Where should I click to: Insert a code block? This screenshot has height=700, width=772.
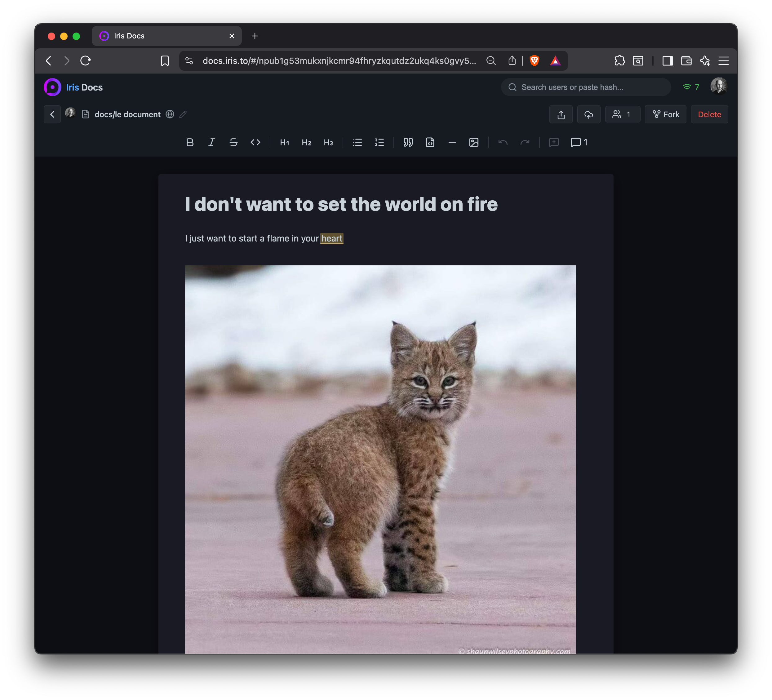point(430,143)
